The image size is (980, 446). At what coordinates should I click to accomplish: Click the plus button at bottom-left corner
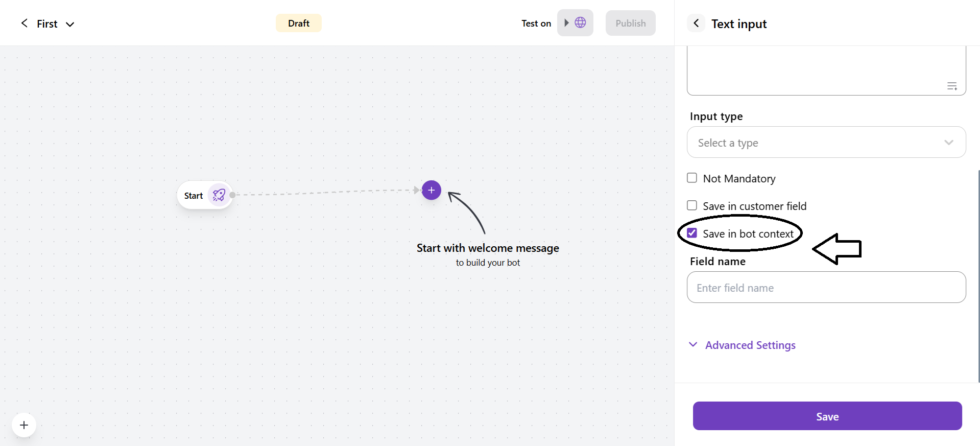point(24,425)
